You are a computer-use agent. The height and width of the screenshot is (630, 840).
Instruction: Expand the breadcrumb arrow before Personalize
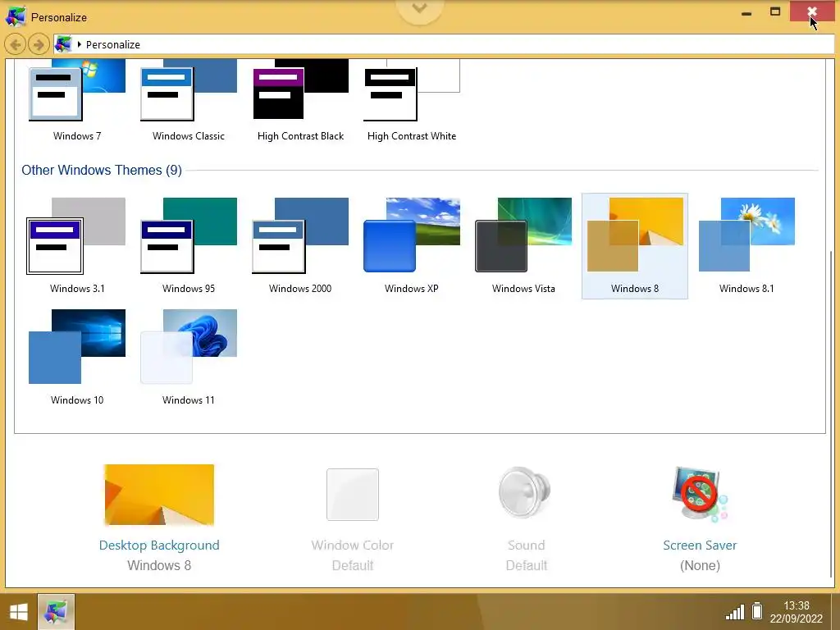(80, 44)
